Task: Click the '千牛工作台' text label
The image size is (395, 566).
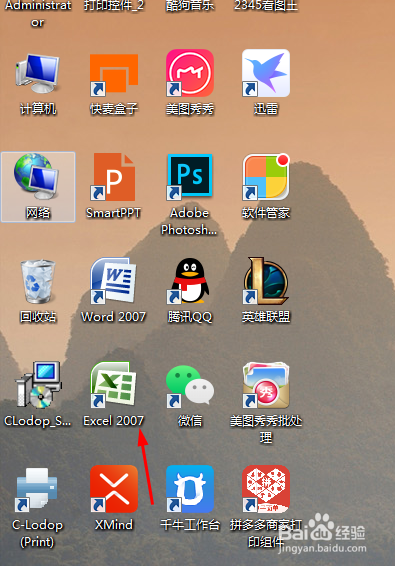Action: [x=190, y=524]
